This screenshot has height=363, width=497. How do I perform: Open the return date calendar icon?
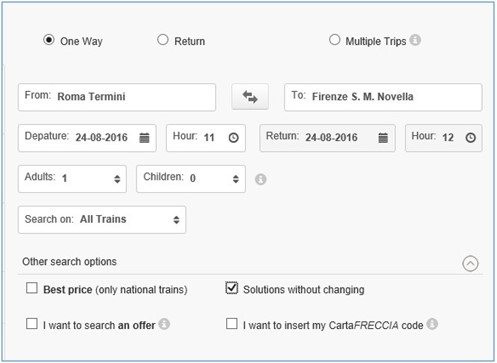point(383,137)
